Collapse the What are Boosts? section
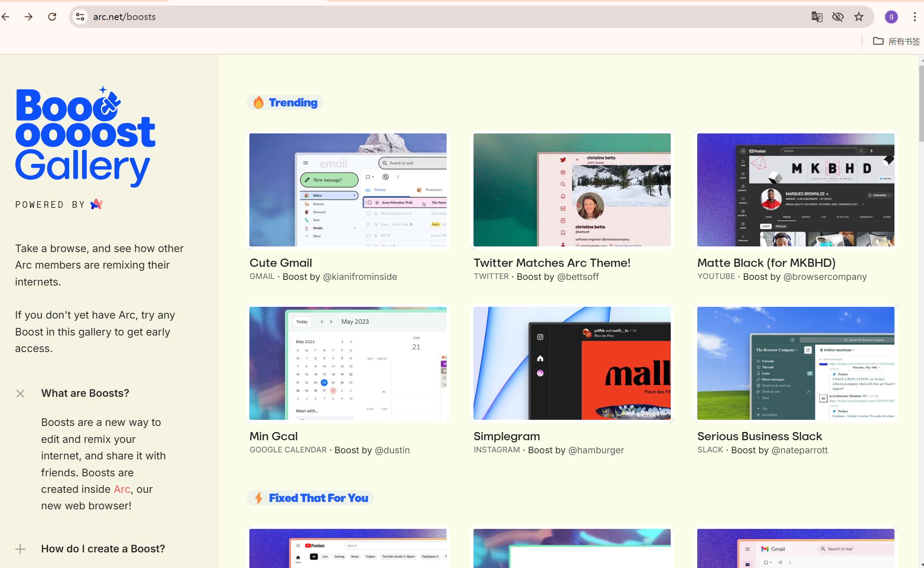Screen dimensions: 924x568 20,393
